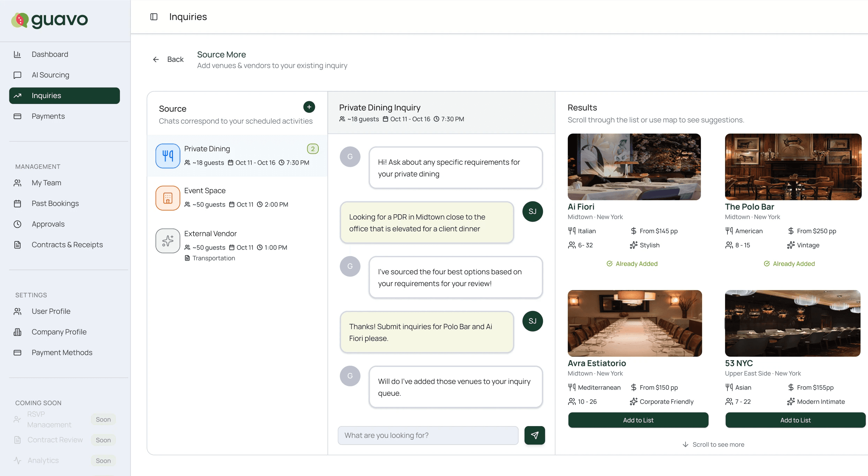Open User Profile settings
868x476 pixels.
pos(65,311)
